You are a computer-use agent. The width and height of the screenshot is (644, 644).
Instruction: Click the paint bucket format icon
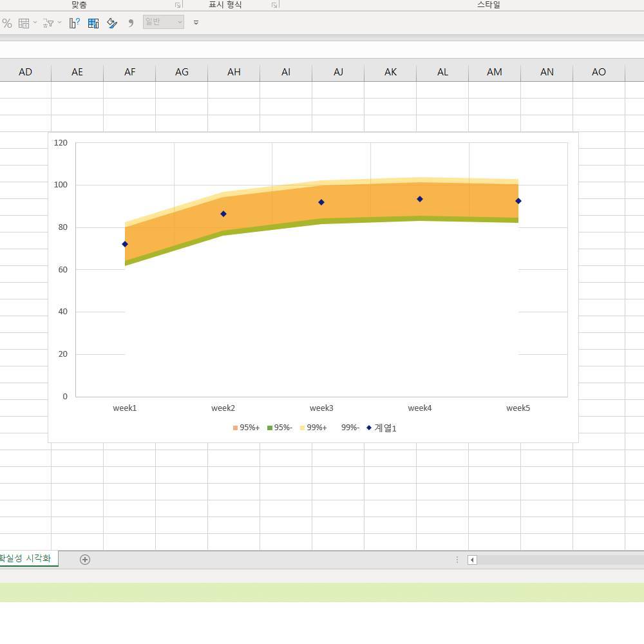pyautogui.click(x=112, y=23)
